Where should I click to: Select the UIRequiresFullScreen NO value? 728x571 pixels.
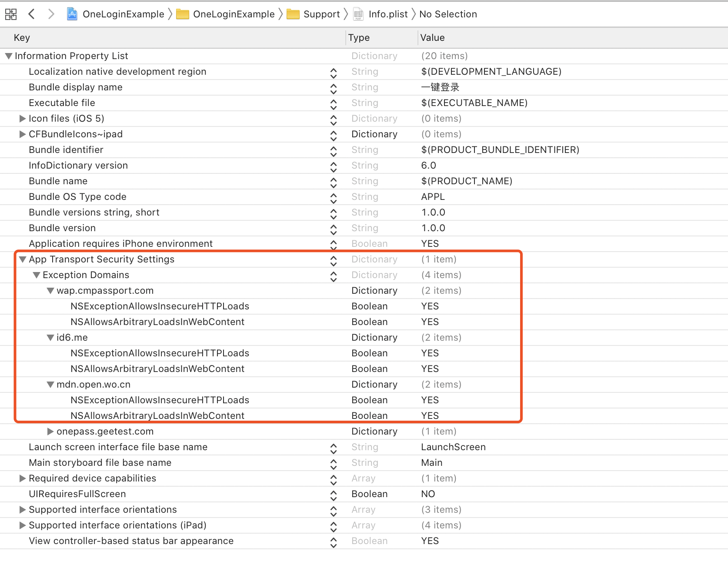coord(428,494)
